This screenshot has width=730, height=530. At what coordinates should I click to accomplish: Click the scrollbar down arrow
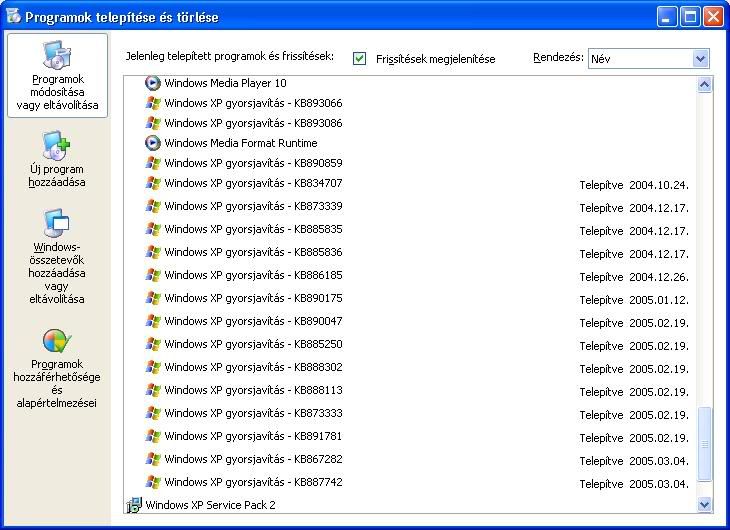tap(704, 505)
